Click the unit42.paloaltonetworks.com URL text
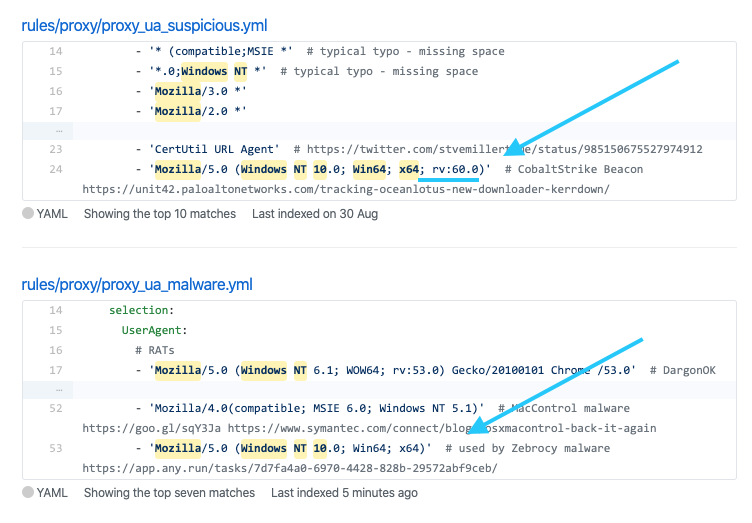The width and height of the screenshot is (752, 523). click(x=346, y=189)
